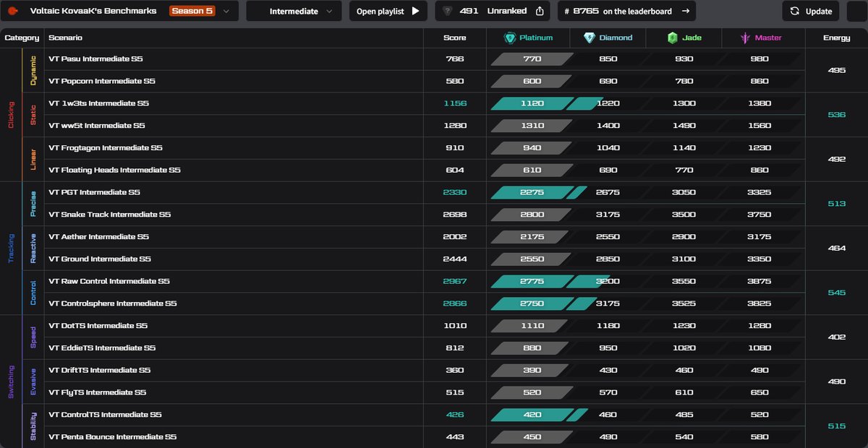Click the Platinum rank icon in header
The image size is (868, 448).
(510, 38)
